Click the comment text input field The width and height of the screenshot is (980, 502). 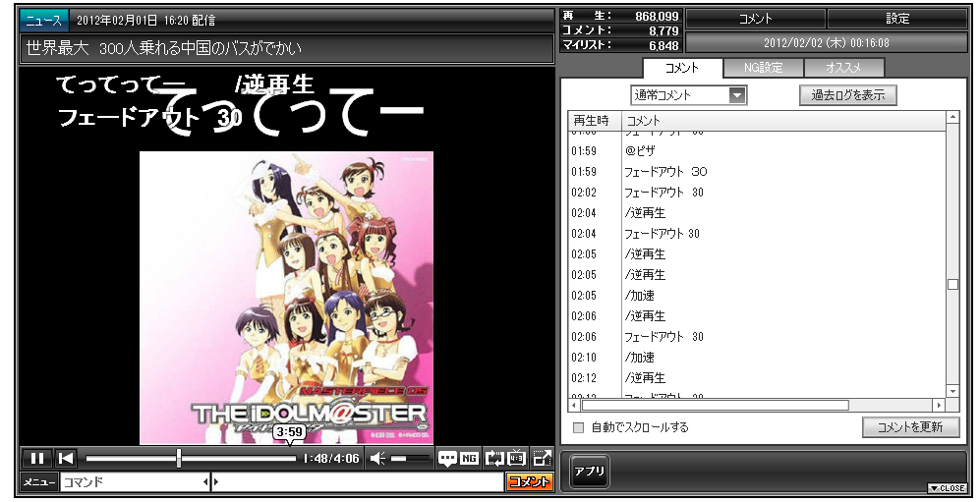[x=359, y=482]
